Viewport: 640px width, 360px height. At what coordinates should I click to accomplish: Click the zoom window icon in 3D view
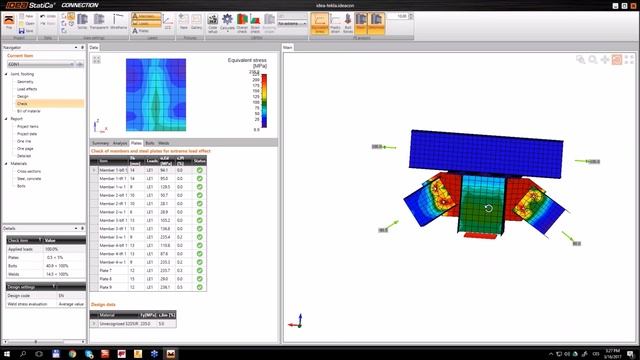coord(580,60)
